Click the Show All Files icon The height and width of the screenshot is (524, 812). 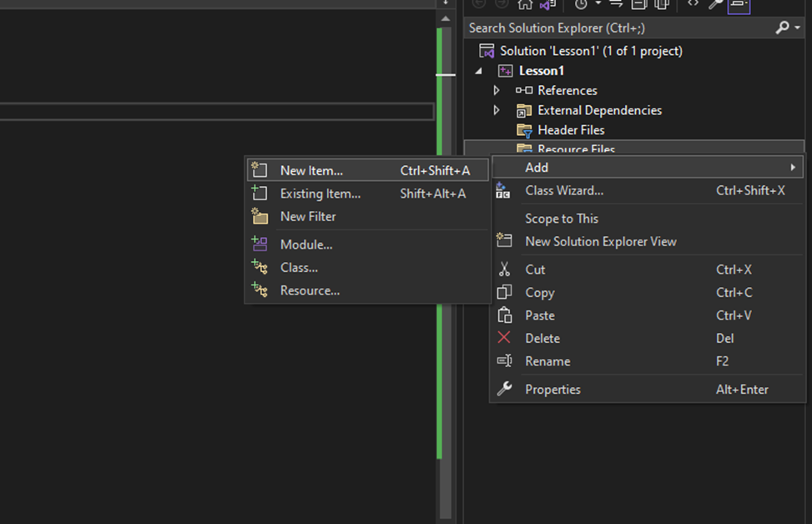662,4
